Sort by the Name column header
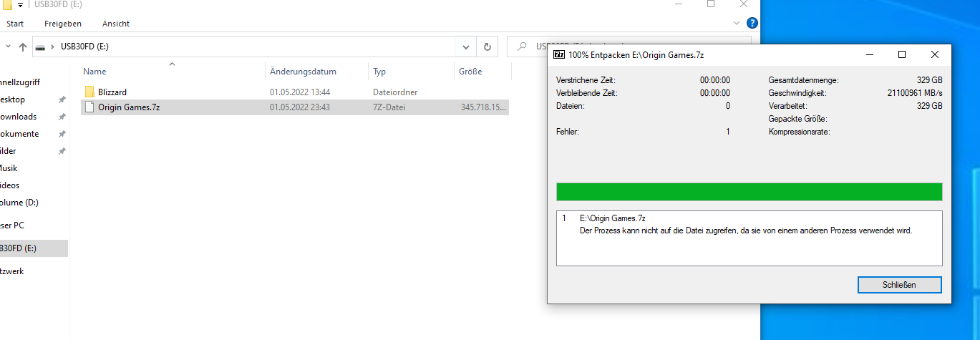Image resolution: width=980 pixels, height=340 pixels. [94, 72]
